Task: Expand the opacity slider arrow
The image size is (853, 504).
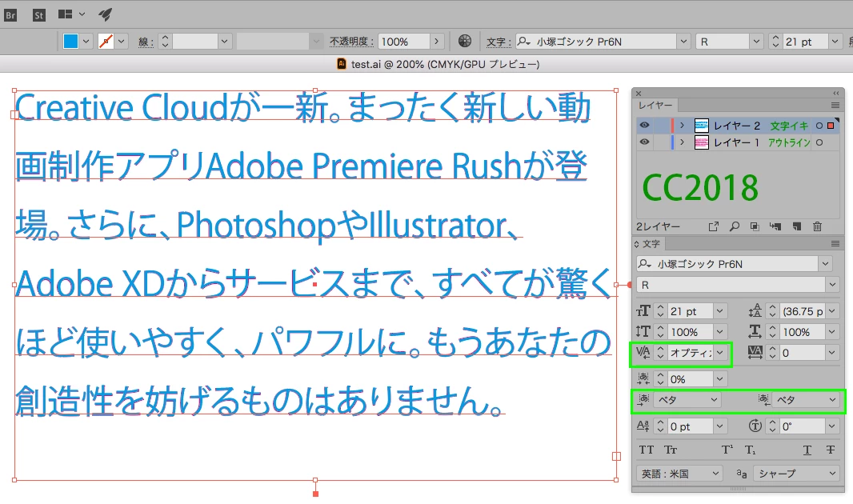Action: pyautogui.click(x=436, y=42)
